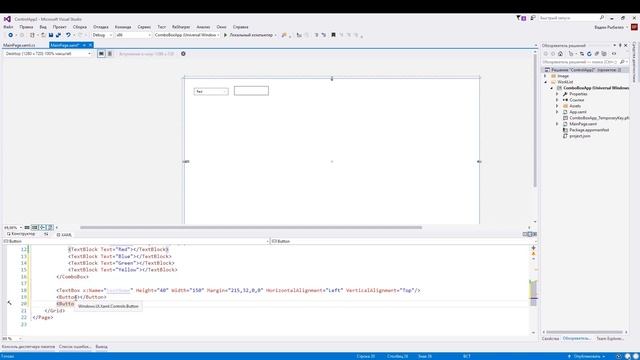This screenshot has width=640, height=360.
Task: Click the notifications flag icon in title bar
Action: 520,18
